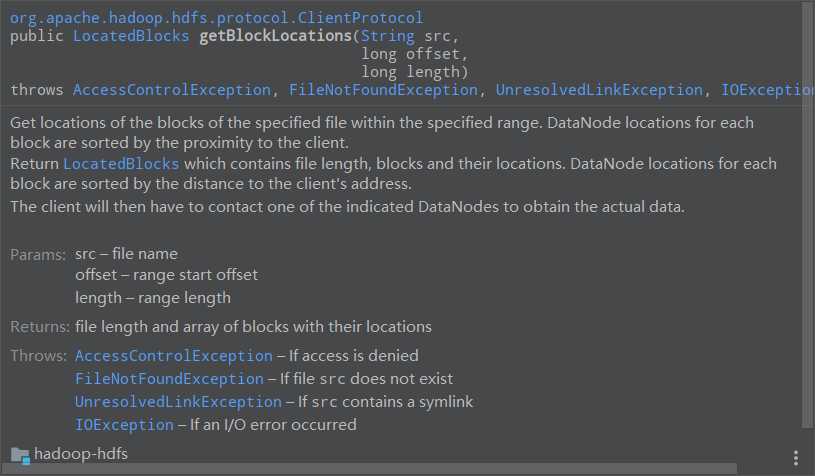Click the horizontal scrollbar at the bottom
This screenshot has height=476, width=815.
tap(369, 470)
